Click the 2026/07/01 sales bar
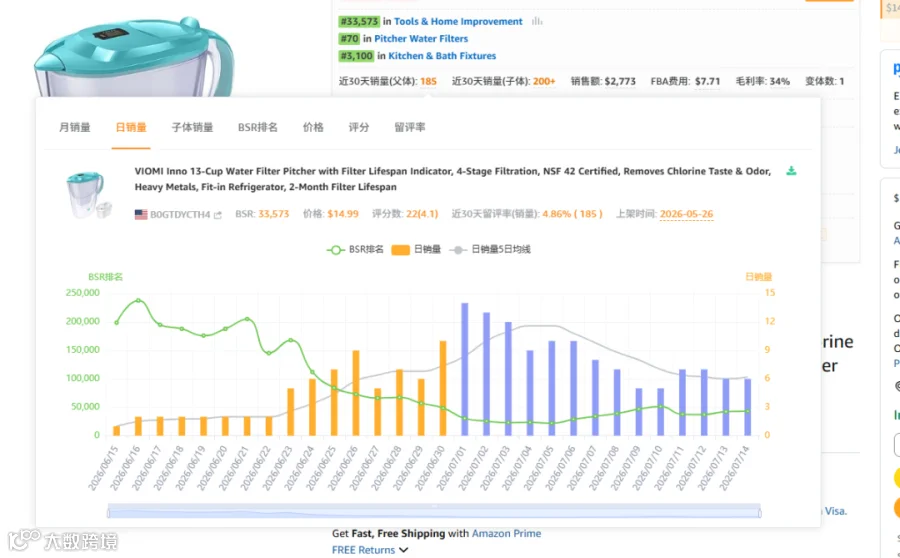900x558 pixels. click(x=465, y=369)
